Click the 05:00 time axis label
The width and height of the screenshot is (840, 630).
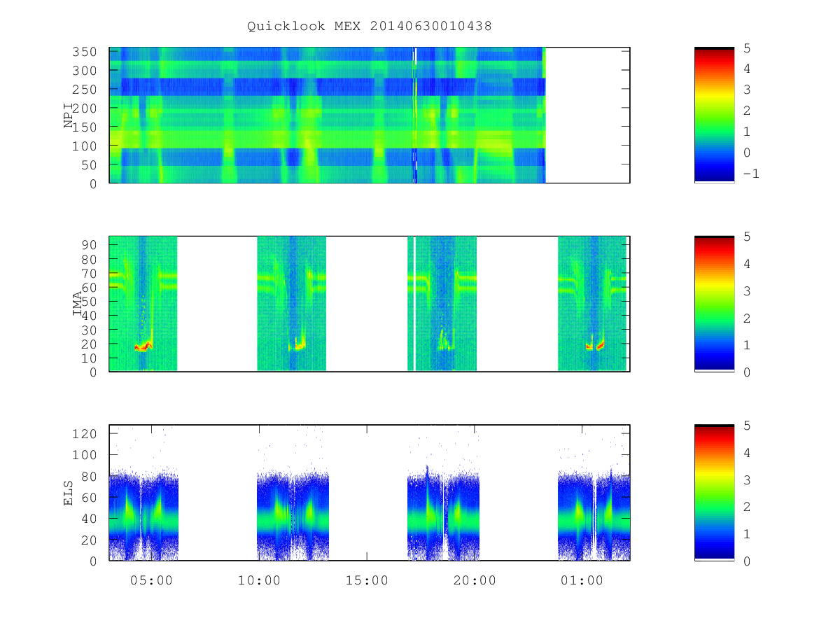coord(151,580)
